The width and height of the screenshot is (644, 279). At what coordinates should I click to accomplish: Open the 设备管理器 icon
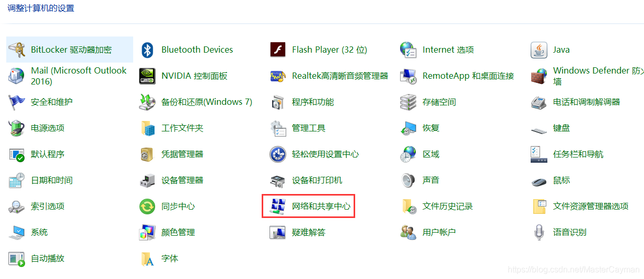point(147,180)
